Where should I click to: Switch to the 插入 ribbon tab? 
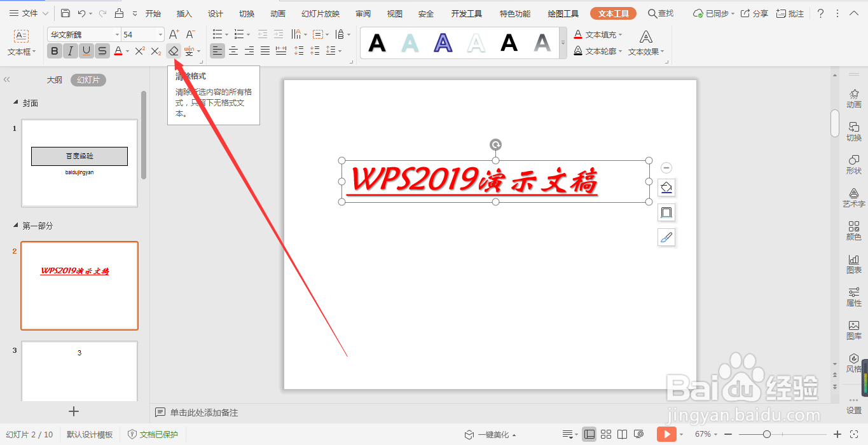(x=183, y=13)
